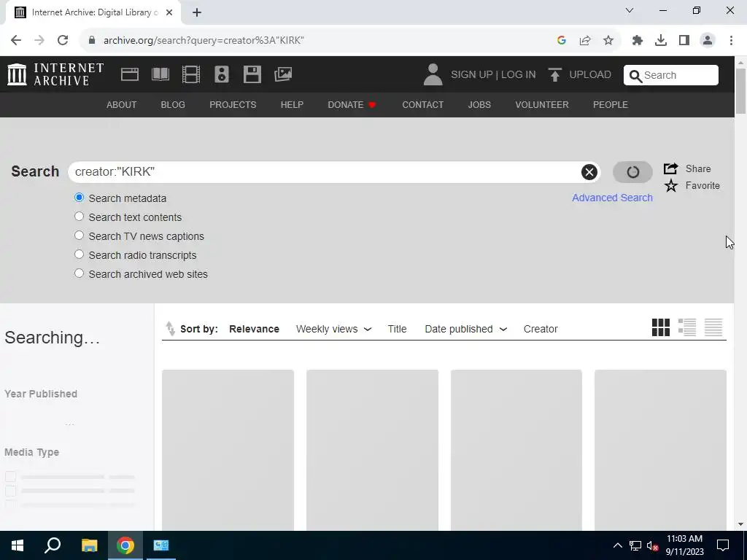Open Advanced Search link

pyautogui.click(x=612, y=198)
